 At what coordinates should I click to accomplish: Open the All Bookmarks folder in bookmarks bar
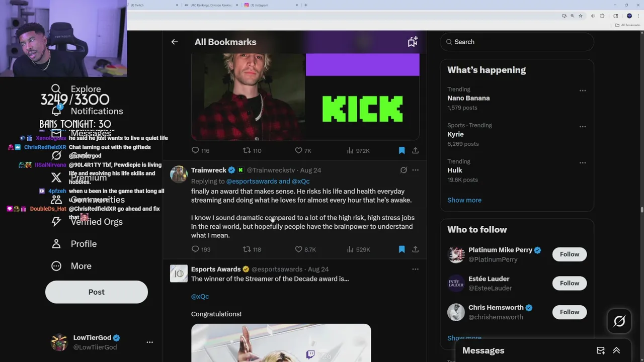627,25
